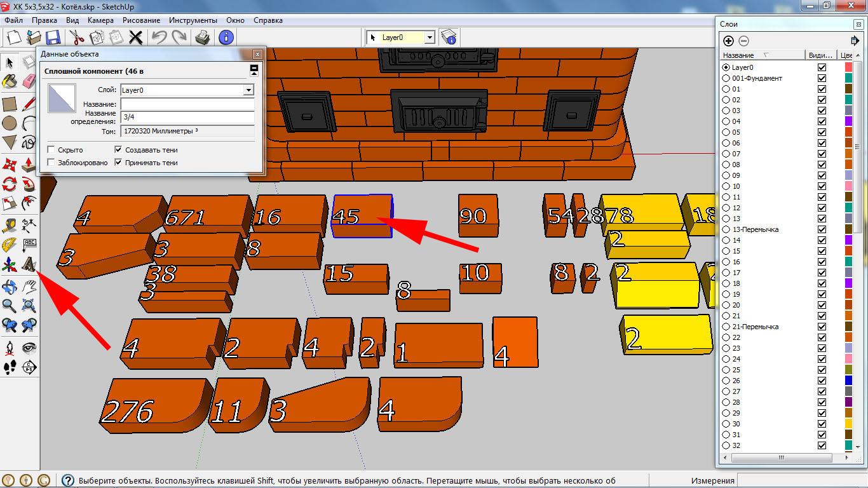Viewport: 868px width, 488px height.
Task: Select the Pan hand tool
Action: pyautogui.click(x=29, y=286)
